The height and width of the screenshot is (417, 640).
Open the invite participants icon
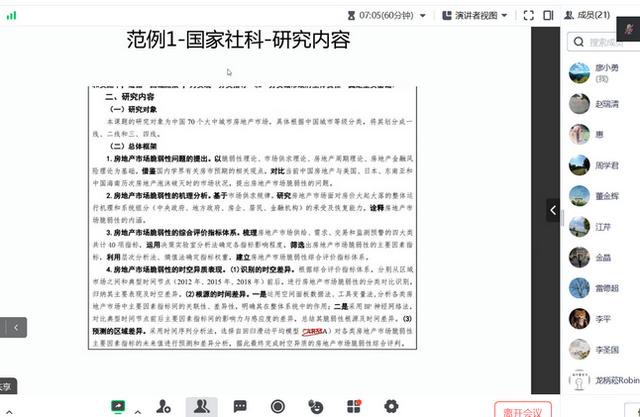[164, 406]
